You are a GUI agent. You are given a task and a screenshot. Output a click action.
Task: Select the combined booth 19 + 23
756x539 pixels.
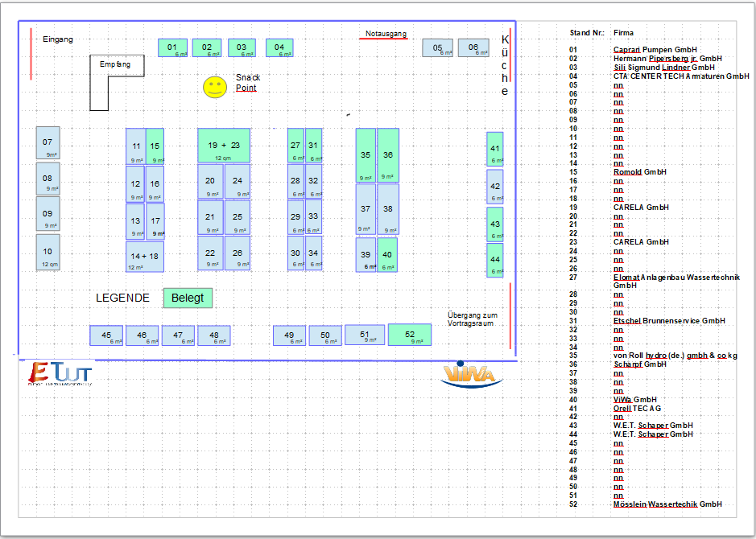tap(224, 146)
